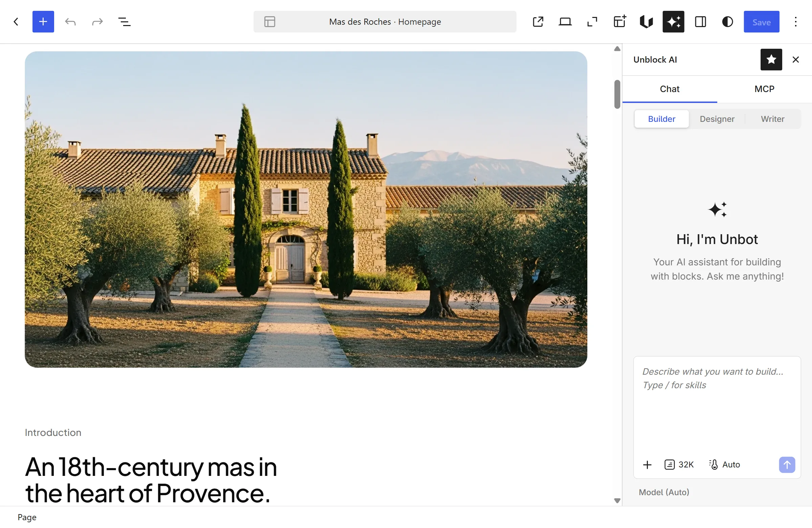
Task: Select the Writer mode
Action: (772, 119)
